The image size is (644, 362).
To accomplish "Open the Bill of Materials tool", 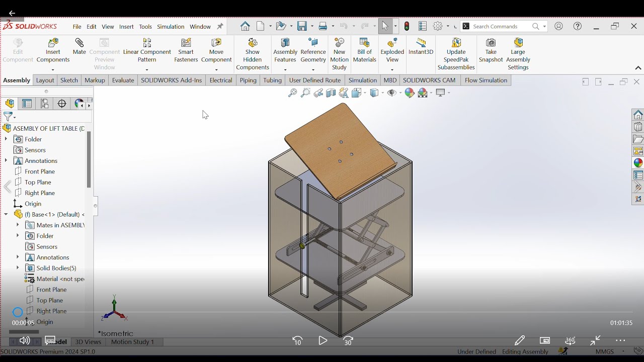I will click(364, 43).
